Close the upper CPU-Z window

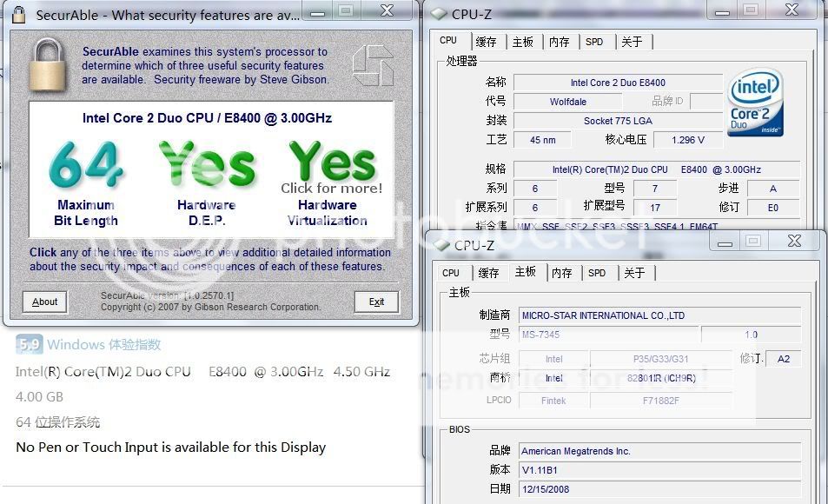click(x=792, y=10)
